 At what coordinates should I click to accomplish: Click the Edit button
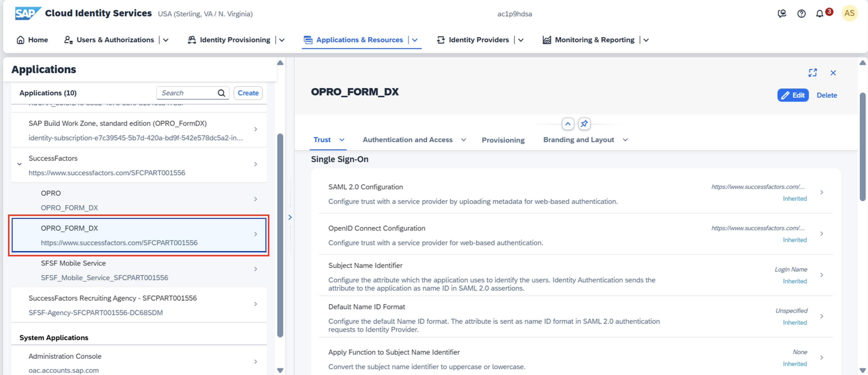793,95
